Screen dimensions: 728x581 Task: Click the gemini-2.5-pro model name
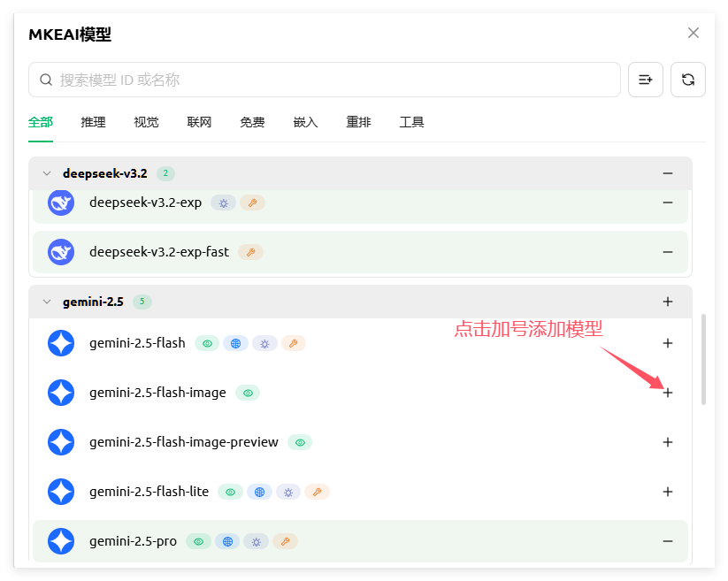click(134, 541)
